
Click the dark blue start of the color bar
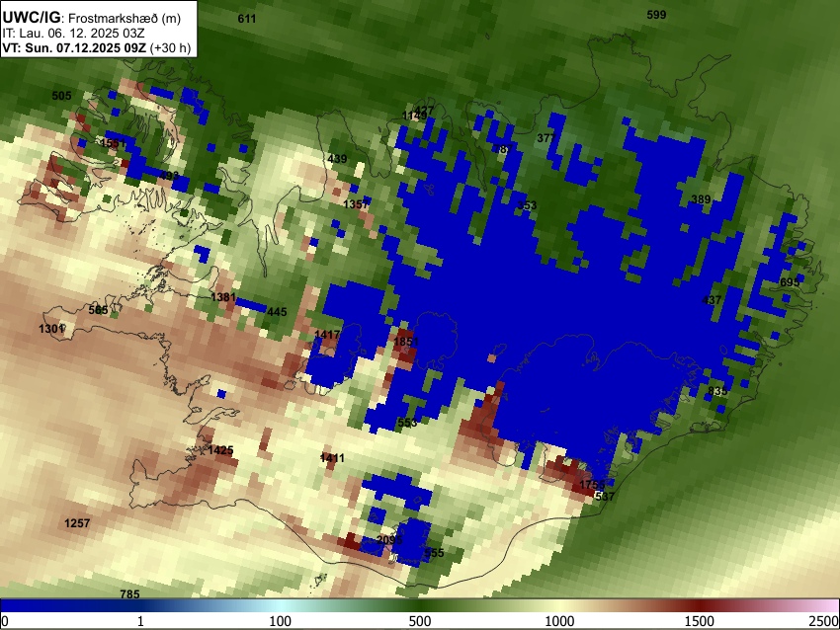pyautogui.click(x=33, y=605)
